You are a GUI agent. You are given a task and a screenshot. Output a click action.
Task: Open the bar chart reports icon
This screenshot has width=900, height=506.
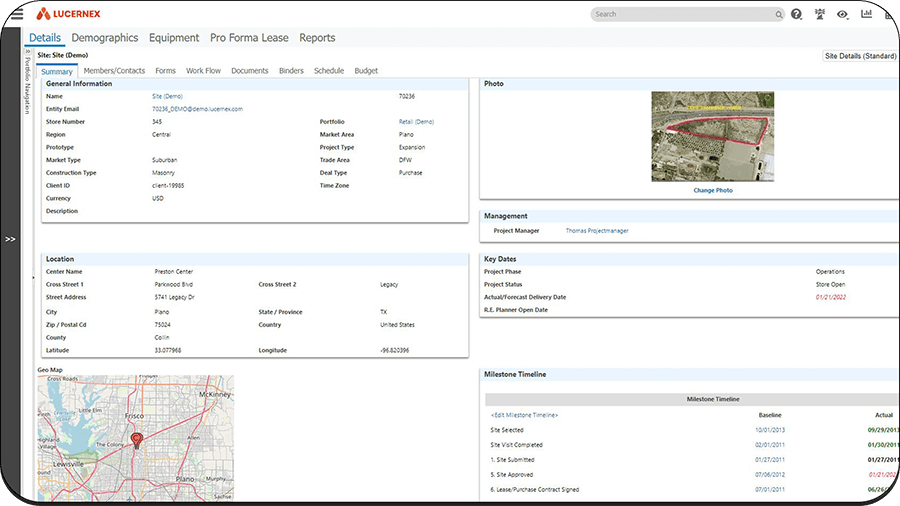pos(866,14)
